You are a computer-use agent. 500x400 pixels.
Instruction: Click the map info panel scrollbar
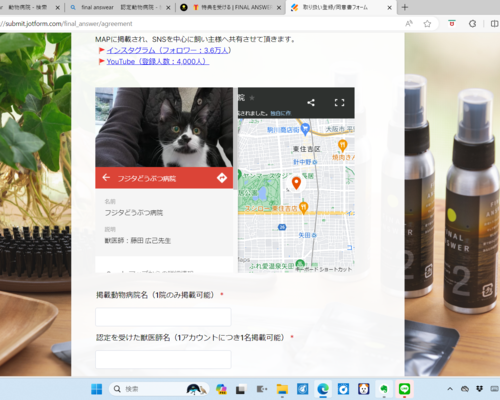[235, 138]
